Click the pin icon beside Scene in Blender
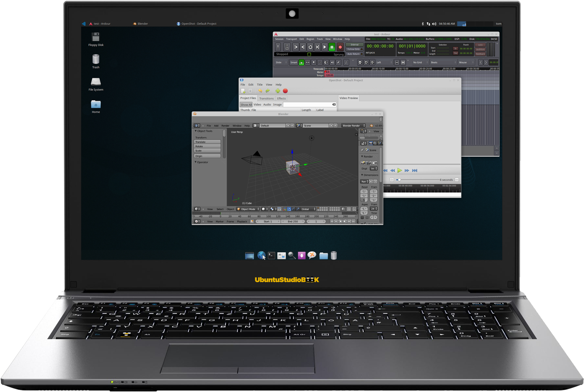 click(362, 150)
